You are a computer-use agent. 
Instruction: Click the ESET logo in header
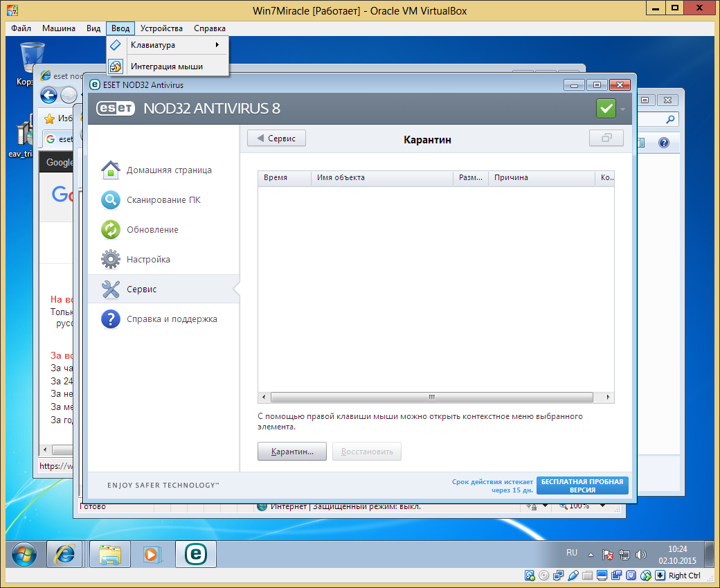tap(115, 109)
